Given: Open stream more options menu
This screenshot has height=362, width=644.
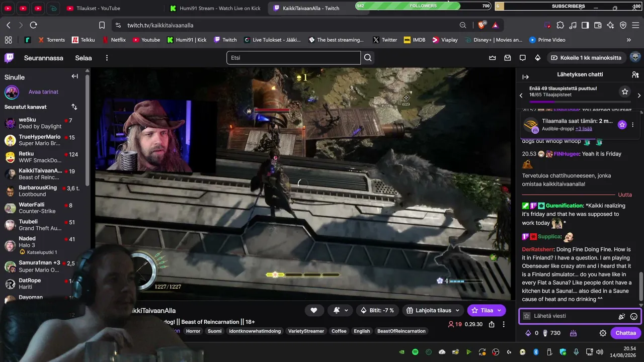Looking at the screenshot, I should pyautogui.click(x=504, y=324).
